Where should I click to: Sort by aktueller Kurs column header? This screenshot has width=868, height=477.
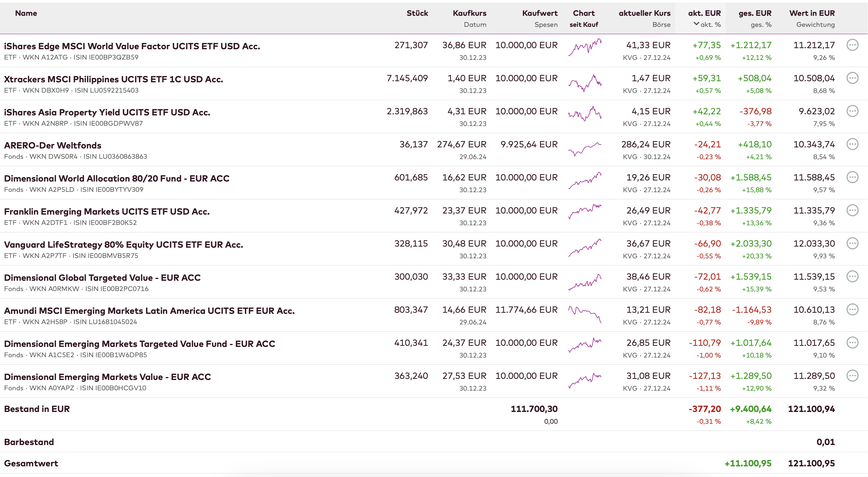point(644,13)
